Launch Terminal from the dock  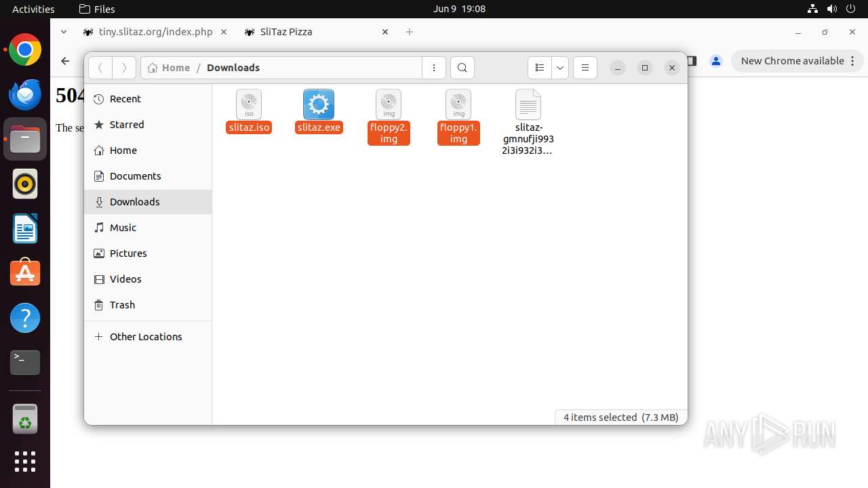(x=25, y=363)
